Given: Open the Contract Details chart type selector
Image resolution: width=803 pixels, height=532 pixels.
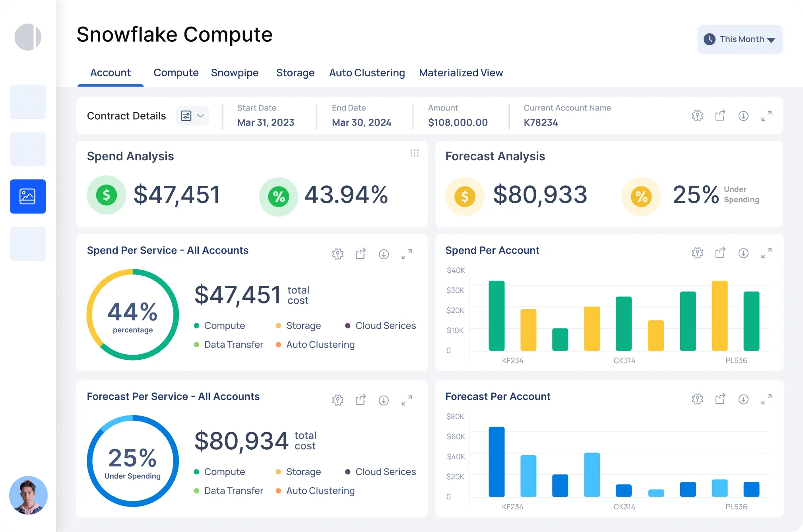Looking at the screenshot, I should pos(192,116).
